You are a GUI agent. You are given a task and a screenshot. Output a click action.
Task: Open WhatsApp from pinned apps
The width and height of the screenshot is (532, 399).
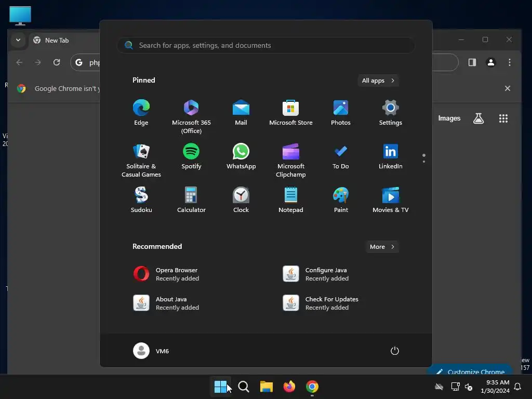click(x=241, y=156)
